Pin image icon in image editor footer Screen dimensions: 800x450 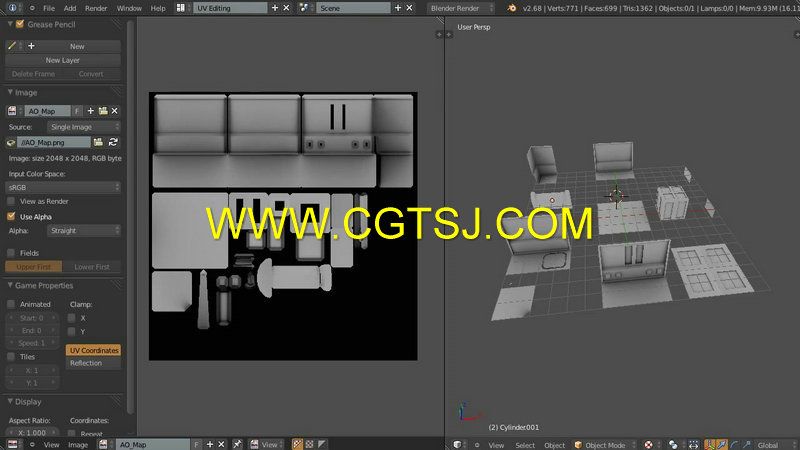(237, 444)
